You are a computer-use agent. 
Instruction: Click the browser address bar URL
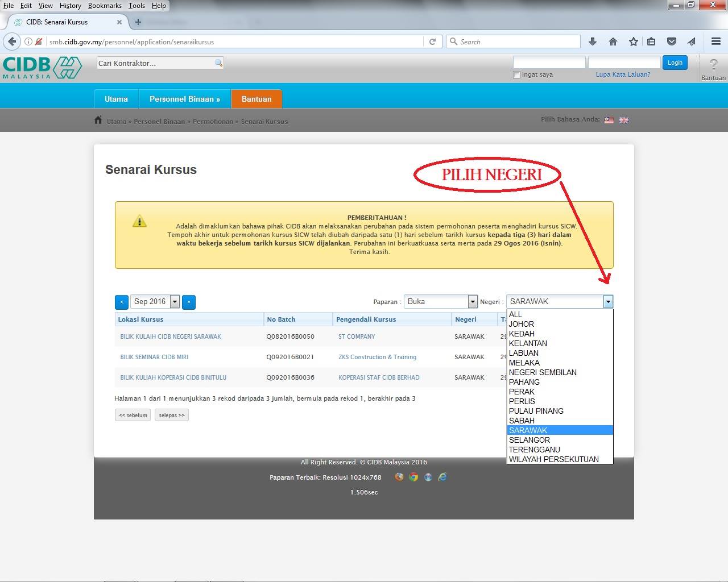coord(131,42)
